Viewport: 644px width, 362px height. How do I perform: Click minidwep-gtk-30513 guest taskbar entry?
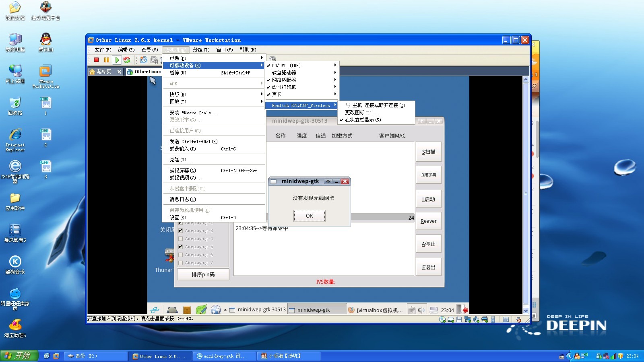pos(258,310)
